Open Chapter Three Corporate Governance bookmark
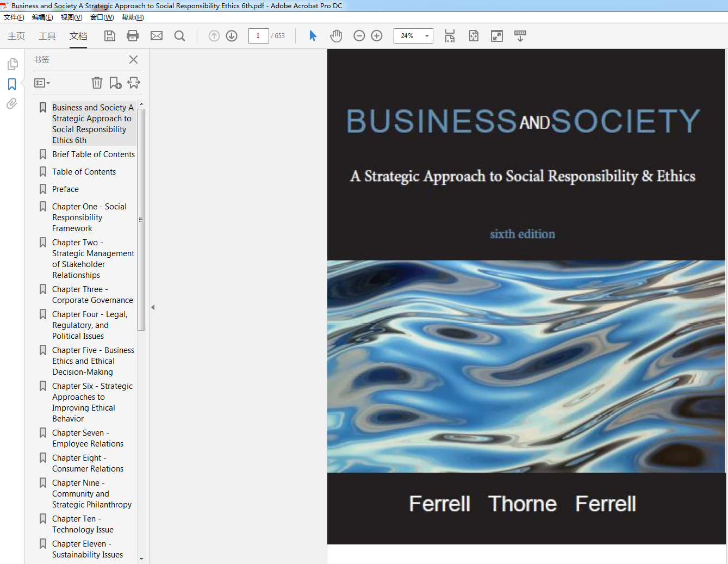This screenshot has height=564, width=728. (92, 295)
